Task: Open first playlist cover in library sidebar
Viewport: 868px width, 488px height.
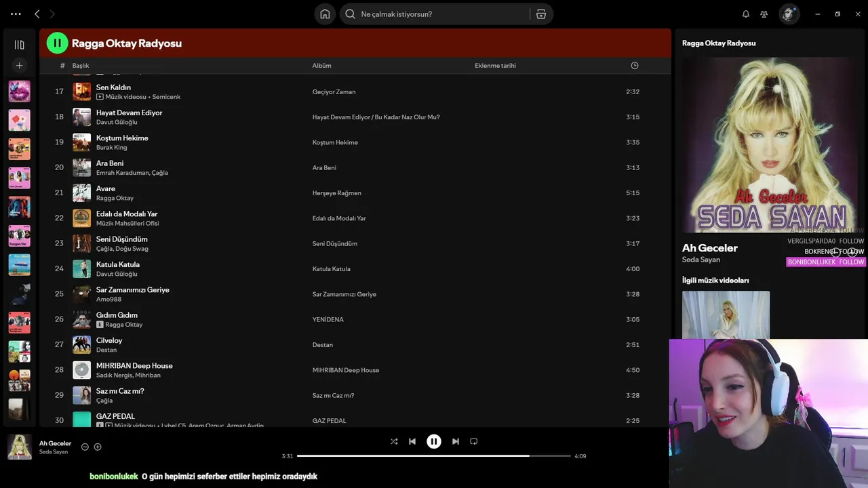Action: point(19,91)
